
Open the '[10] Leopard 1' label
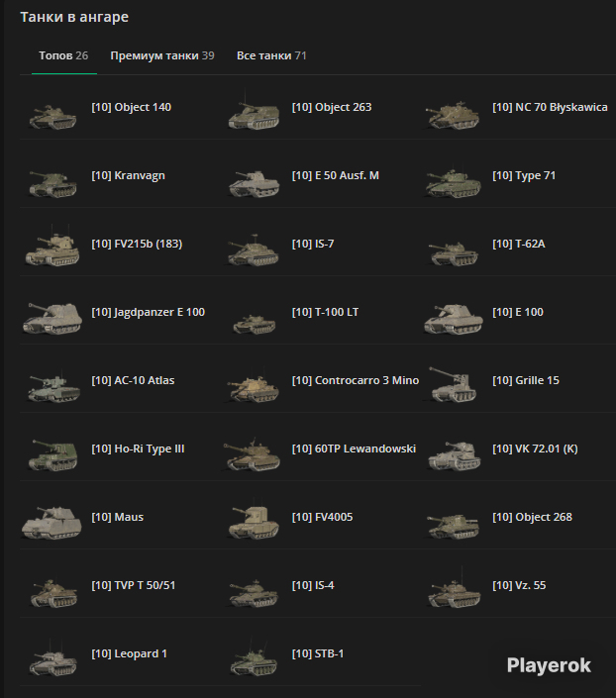pyautogui.click(x=129, y=653)
